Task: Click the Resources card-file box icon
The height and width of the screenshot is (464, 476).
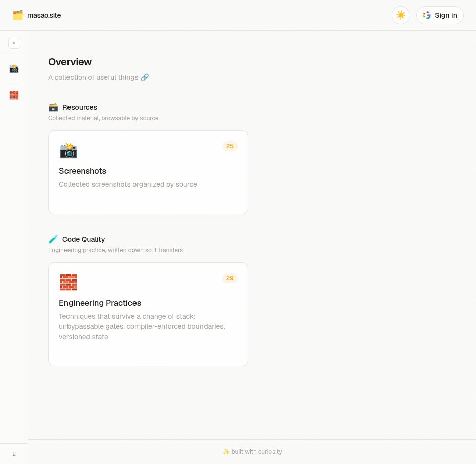Action: coord(53,107)
